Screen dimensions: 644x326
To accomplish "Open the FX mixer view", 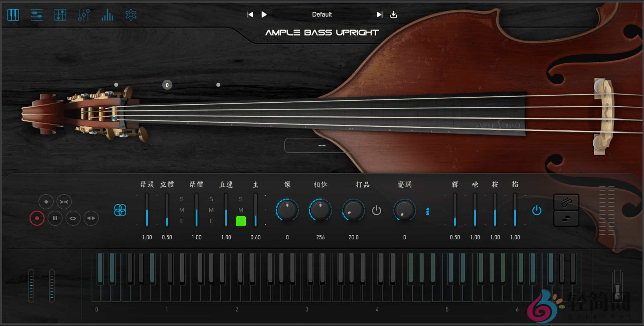I will point(84,15).
